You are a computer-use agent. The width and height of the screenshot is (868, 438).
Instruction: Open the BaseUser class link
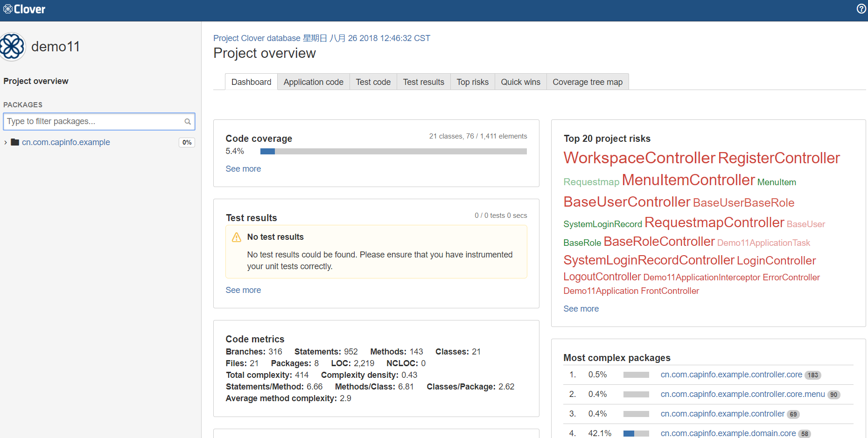(806, 224)
